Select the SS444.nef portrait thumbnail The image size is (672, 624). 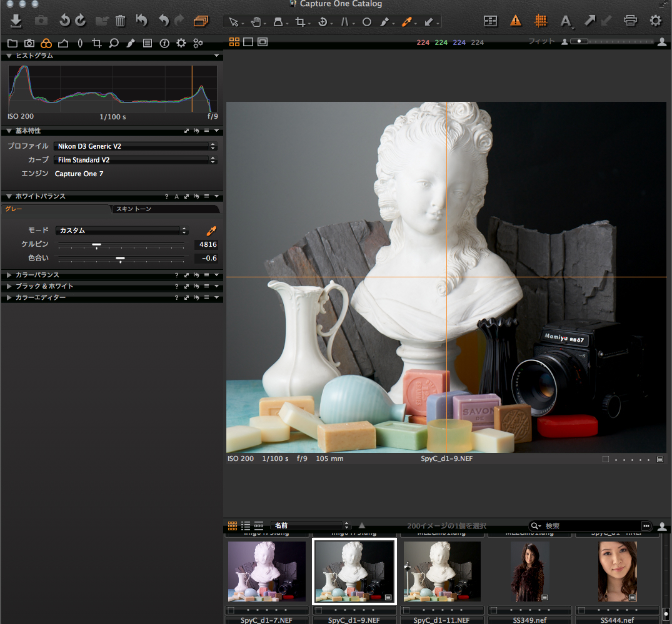[x=617, y=572]
